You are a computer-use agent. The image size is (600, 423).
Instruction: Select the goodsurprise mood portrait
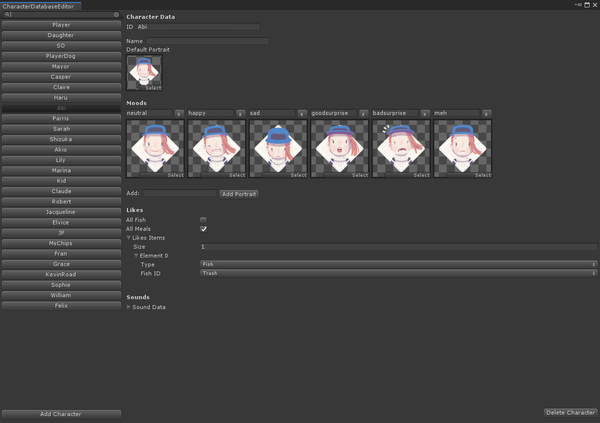[x=340, y=149]
